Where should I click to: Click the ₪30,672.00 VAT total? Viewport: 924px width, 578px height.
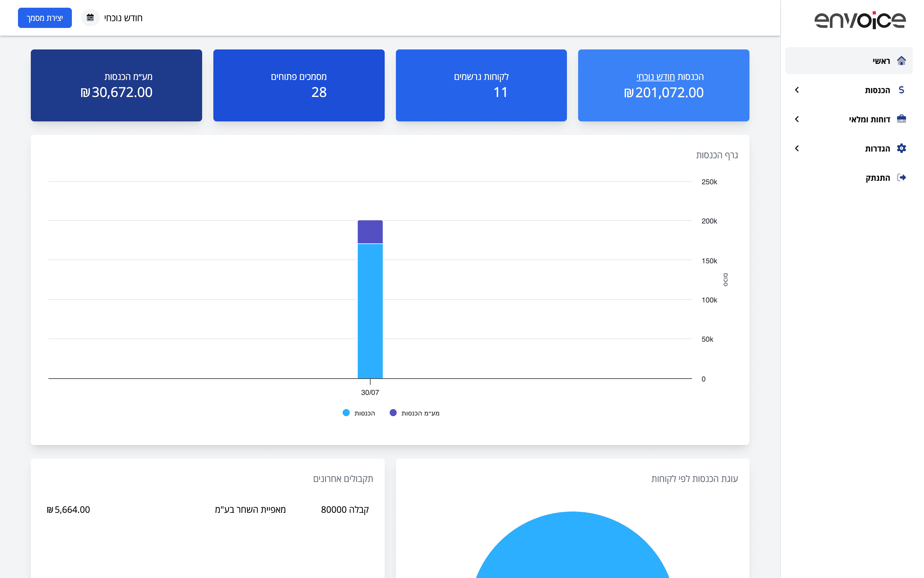116,92
